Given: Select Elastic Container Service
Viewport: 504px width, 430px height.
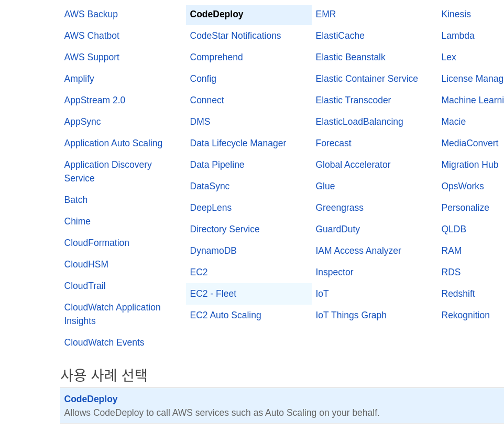Looking at the screenshot, I should (367, 79).
